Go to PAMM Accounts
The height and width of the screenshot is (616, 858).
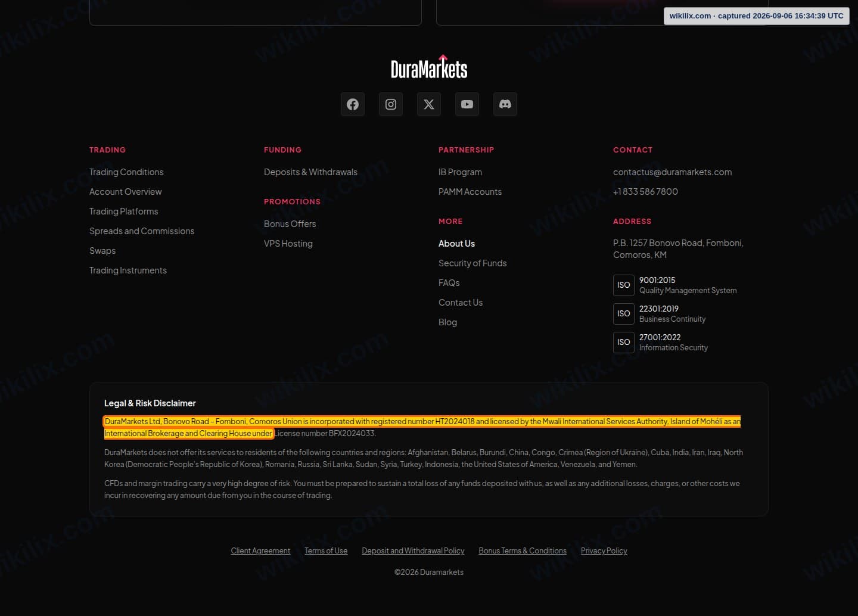pyautogui.click(x=470, y=192)
